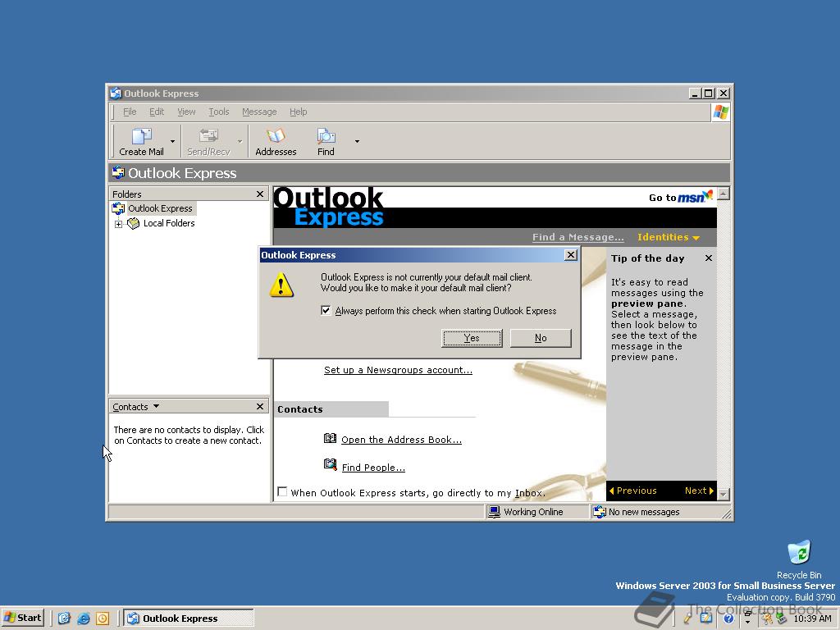Click the third Quick Launch icon
Screen dimensions: 840x630
point(103,619)
